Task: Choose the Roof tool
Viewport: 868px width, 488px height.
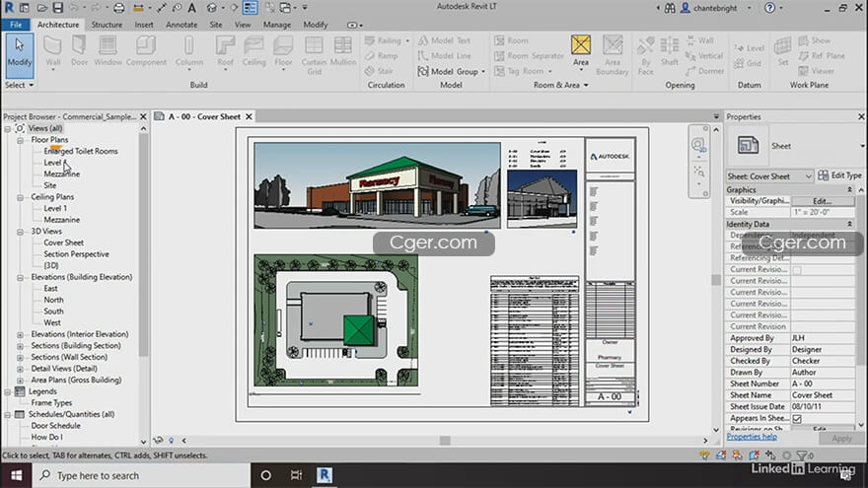Action: tap(225, 52)
